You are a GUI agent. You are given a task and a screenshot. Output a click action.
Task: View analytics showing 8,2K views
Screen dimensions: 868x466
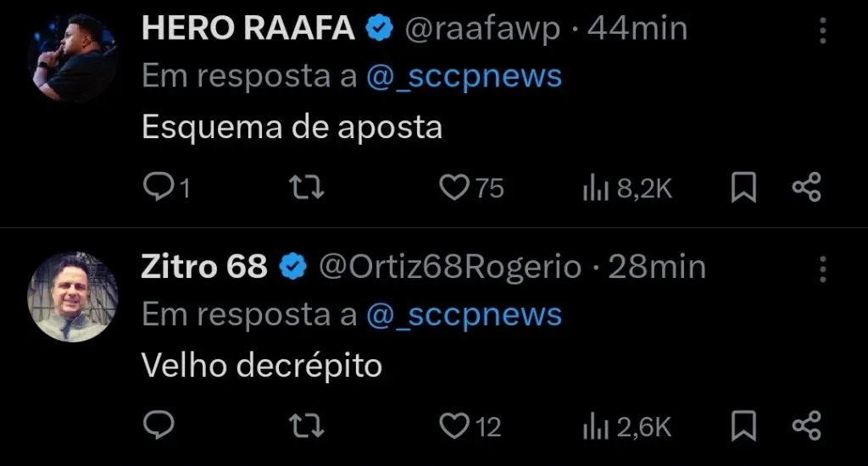click(627, 188)
